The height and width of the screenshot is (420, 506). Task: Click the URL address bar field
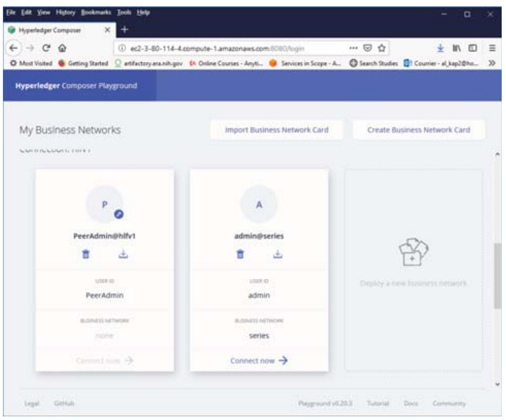pyautogui.click(x=214, y=49)
